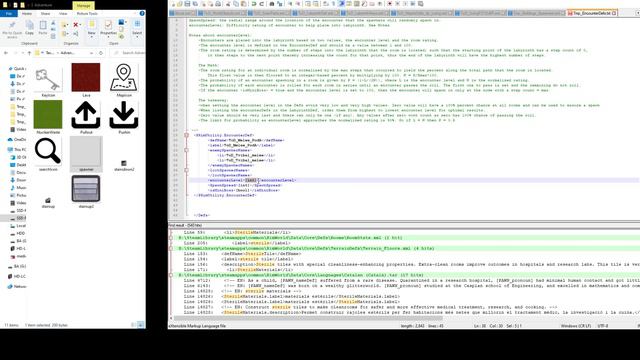Select the stairsup2 image file
640x360 pixels.
[x=86, y=191]
